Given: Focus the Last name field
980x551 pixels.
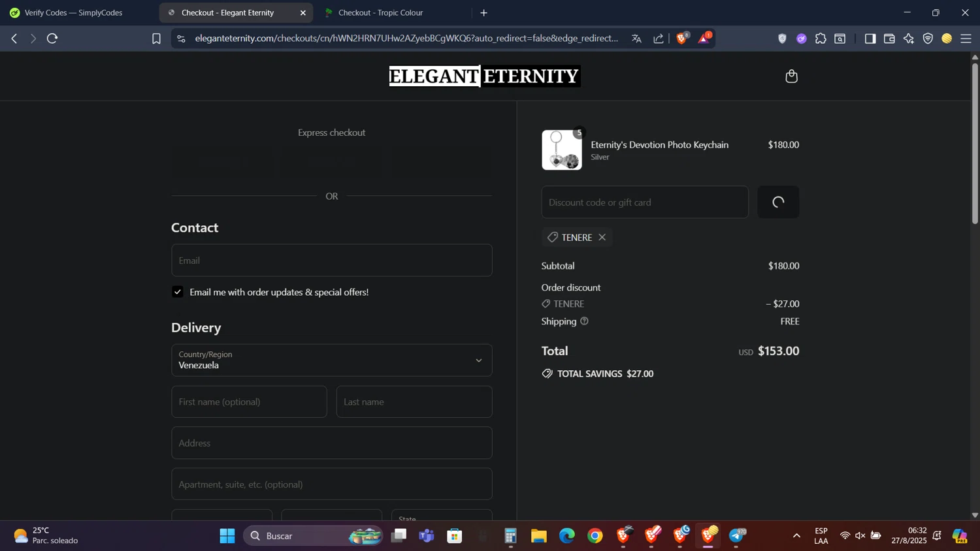Looking at the screenshot, I should coord(414,402).
